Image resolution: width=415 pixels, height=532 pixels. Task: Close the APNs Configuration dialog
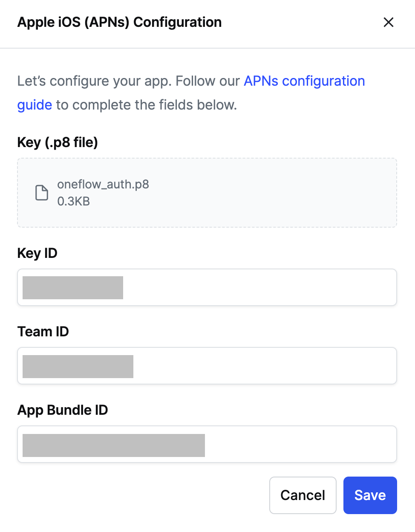388,22
